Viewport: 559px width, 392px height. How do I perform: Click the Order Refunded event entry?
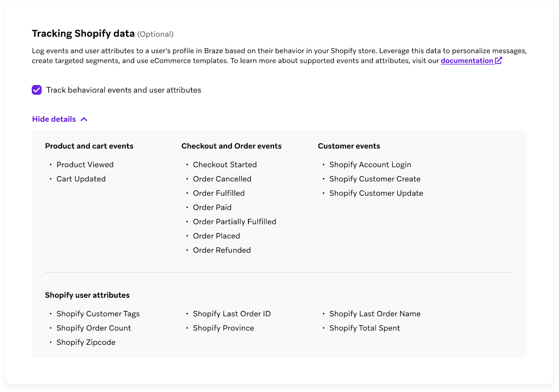coord(222,250)
